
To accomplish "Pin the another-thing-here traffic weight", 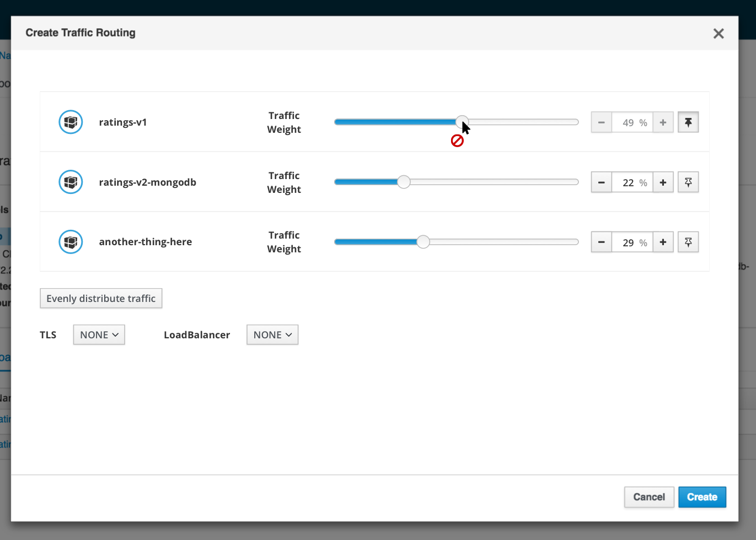I will [688, 242].
